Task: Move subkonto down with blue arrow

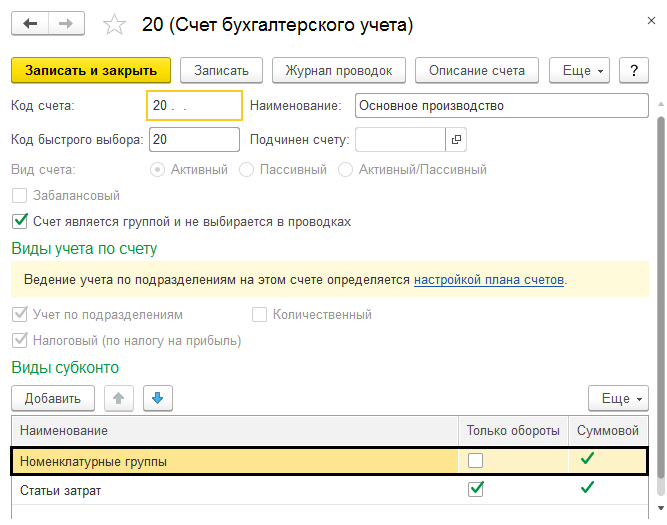Action: tap(158, 398)
